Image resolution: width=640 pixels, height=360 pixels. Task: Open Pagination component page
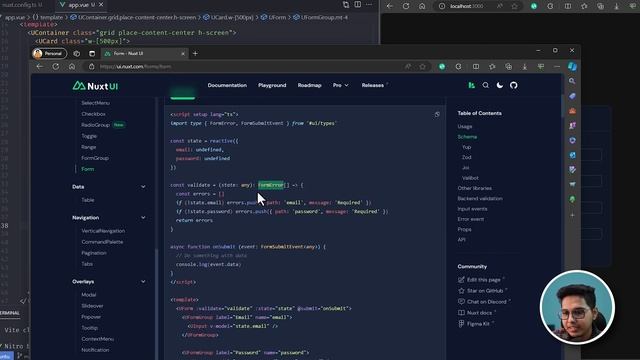93,253
